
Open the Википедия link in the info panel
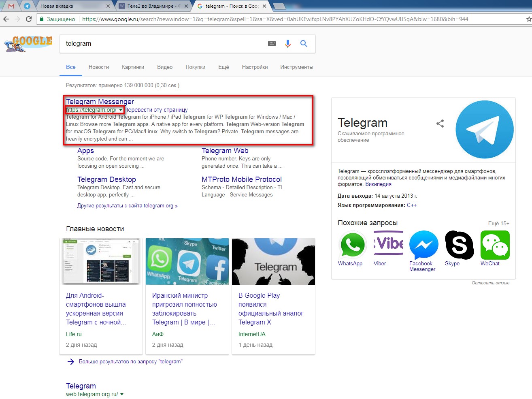coord(379,184)
